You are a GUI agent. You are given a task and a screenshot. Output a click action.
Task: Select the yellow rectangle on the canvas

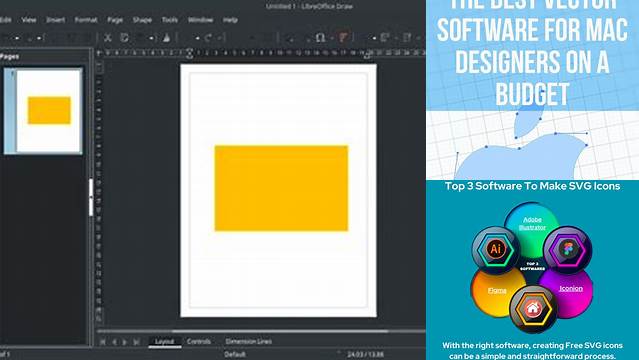coord(281,188)
